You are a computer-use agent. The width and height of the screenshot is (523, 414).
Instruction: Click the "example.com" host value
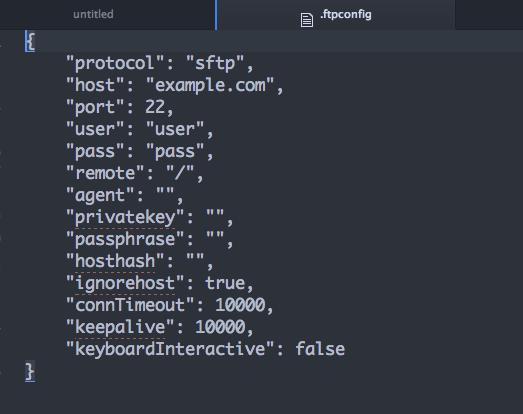click(x=210, y=85)
